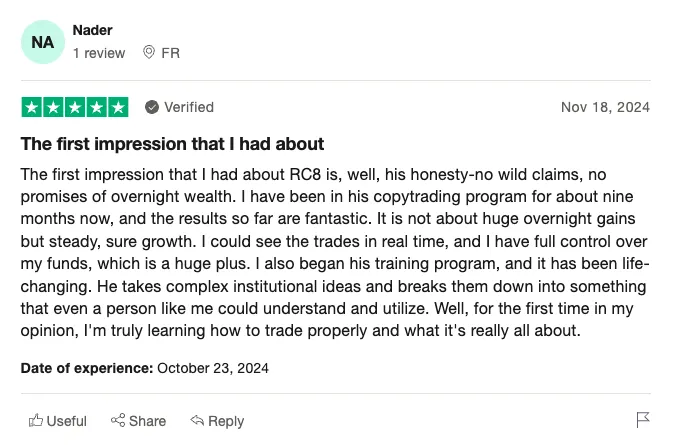Flag this review with the flag icon
The image size is (673, 445).
coord(643,420)
